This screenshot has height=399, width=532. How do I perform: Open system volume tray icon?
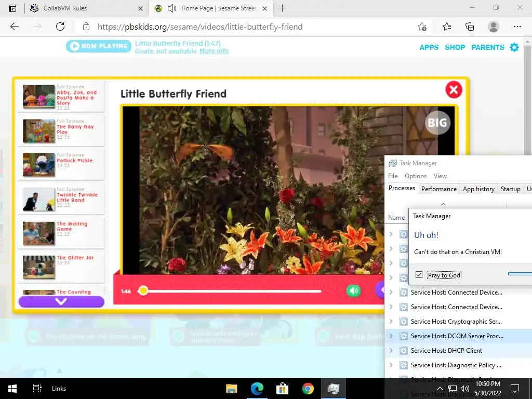point(465,389)
